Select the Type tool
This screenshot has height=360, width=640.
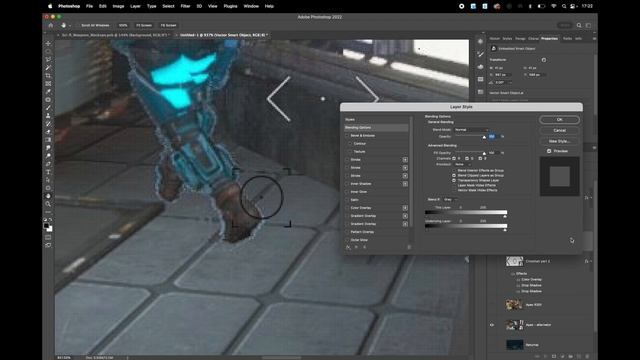point(48,172)
